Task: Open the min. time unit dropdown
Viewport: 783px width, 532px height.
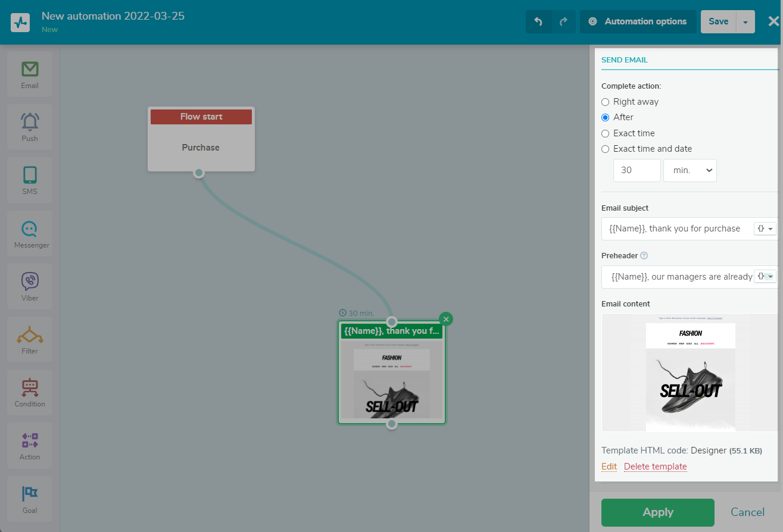Action: 690,170
